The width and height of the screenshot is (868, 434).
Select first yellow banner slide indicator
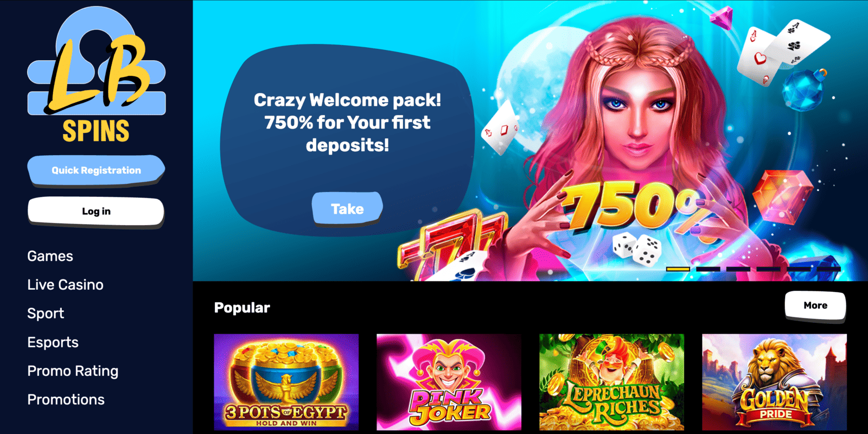(x=678, y=269)
